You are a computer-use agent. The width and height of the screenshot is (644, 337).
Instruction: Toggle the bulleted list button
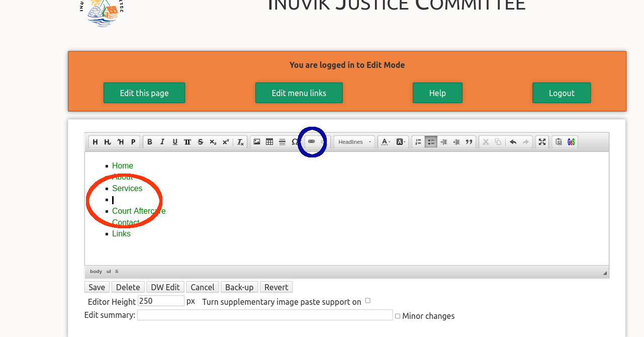click(x=431, y=142)
